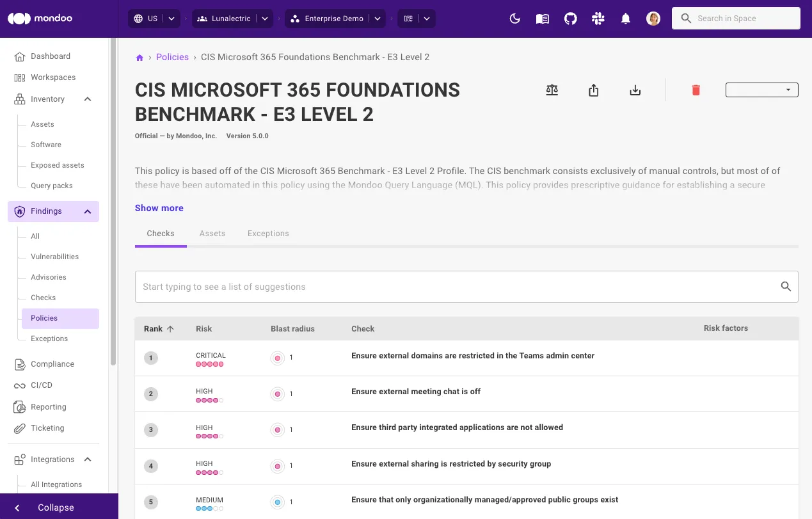
Task: Toggle dark mode moon icon
Action: pos(515,19)
